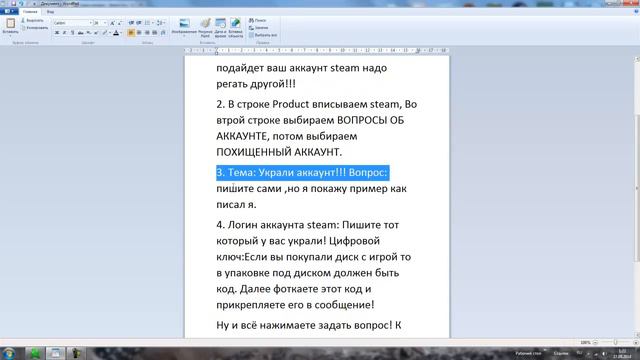The image size is (640, 360).
Task: Open the blue WordPad application menu button
Action: click(9, 11)
